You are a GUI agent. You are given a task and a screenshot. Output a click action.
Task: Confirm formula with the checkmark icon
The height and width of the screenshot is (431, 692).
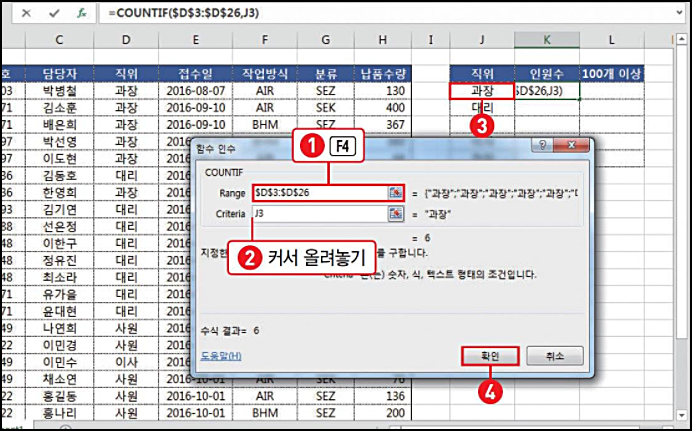(54, 13)
